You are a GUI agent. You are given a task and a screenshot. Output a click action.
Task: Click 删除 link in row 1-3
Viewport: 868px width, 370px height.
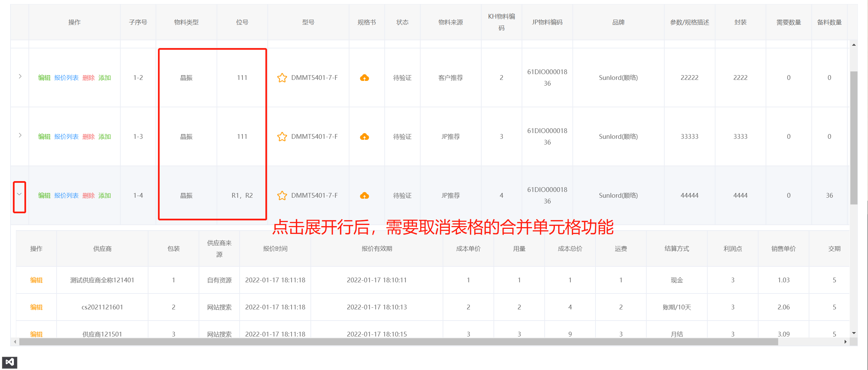pyautogui.click(x=88, y=137)
